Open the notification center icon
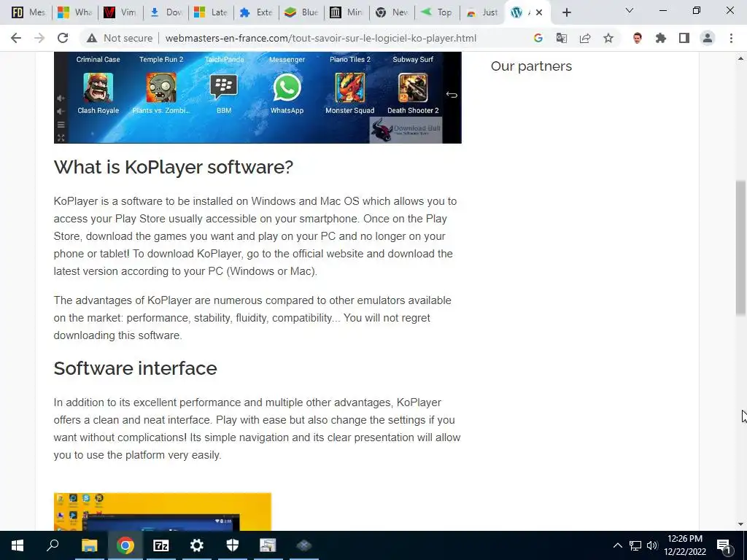The width and height of the screenshot is (747, 560). tap(724, 545)
